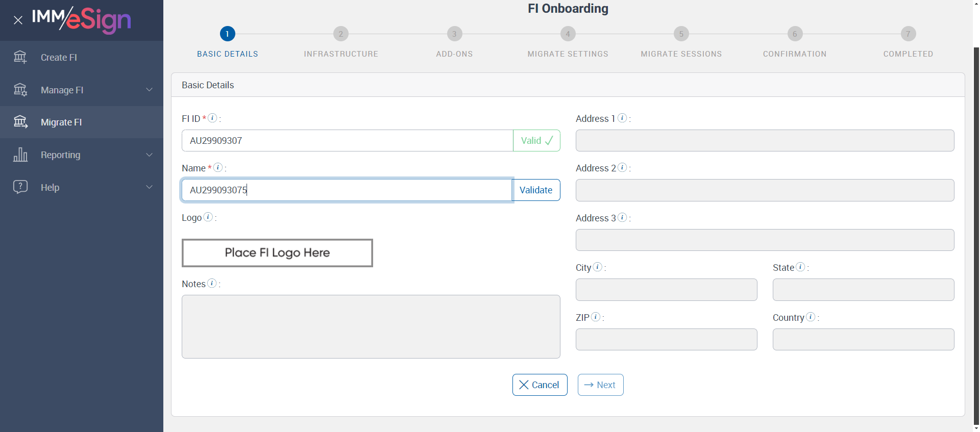Click the Next button
The width and height of the screenshot is (980, 432).
600,385
